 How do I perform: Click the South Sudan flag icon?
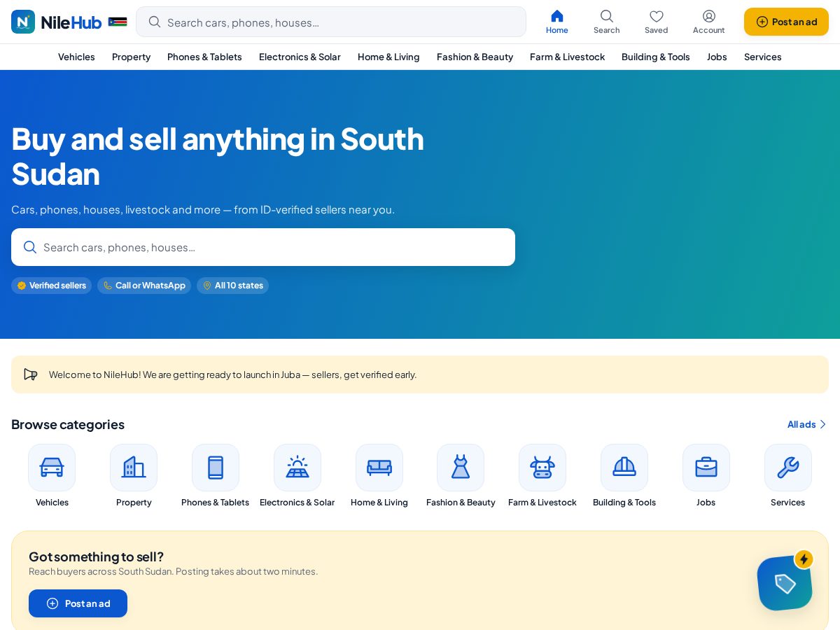point(118,22)
